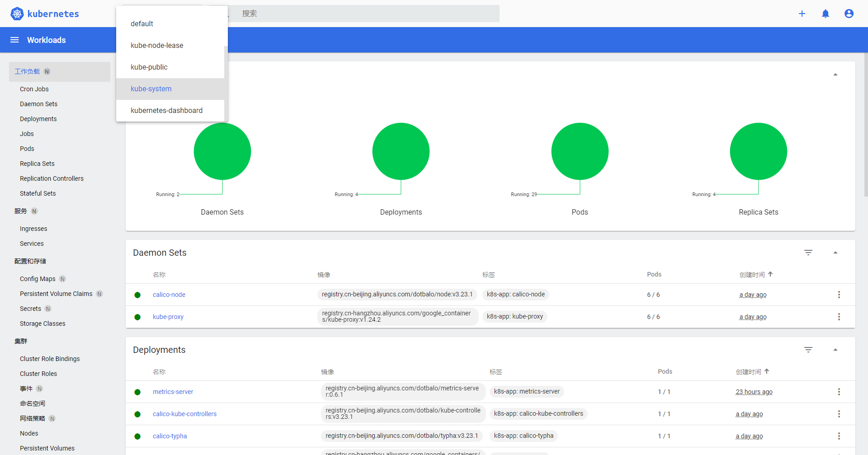Go to Replica Sets in sidebar
Screen dimensions: 868x455
pyautogui.click(x=37, y=164)
